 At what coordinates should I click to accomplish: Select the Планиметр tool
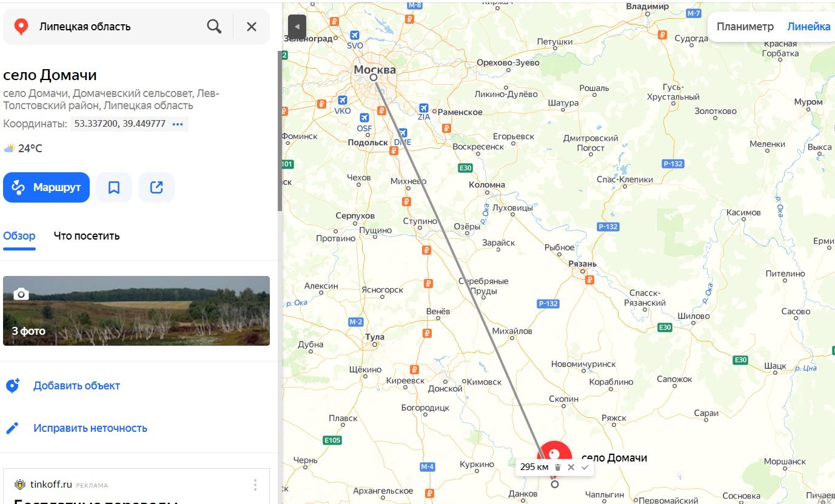click(x=745, y=27)
